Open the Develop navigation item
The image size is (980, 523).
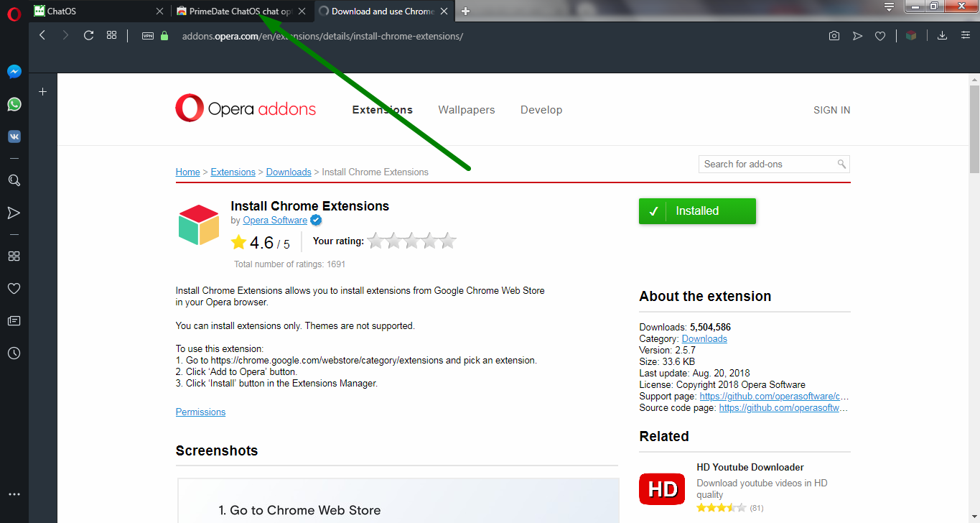point(541,110)
